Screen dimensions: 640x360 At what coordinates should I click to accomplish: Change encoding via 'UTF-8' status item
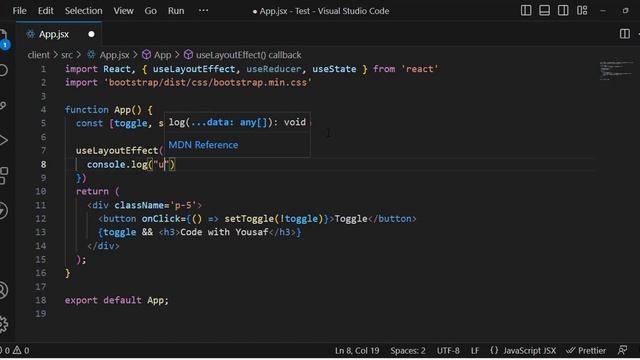[448, 351]
